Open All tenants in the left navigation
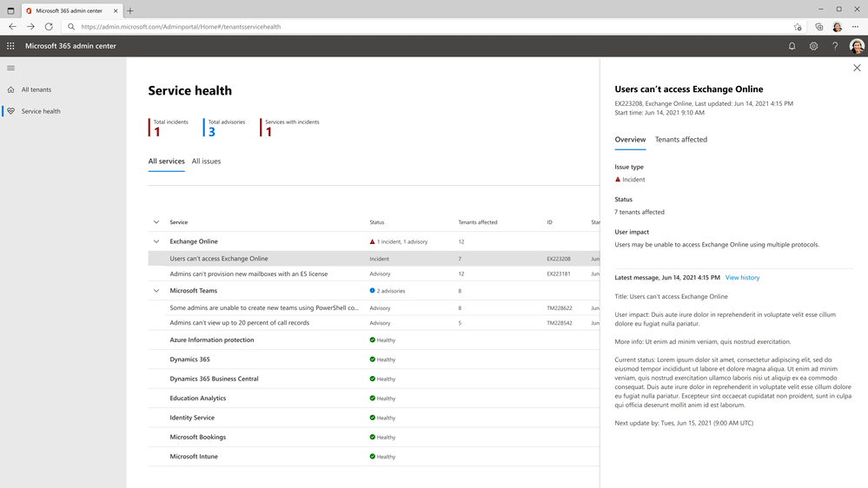The image size is (868, 488). (36, 89)
